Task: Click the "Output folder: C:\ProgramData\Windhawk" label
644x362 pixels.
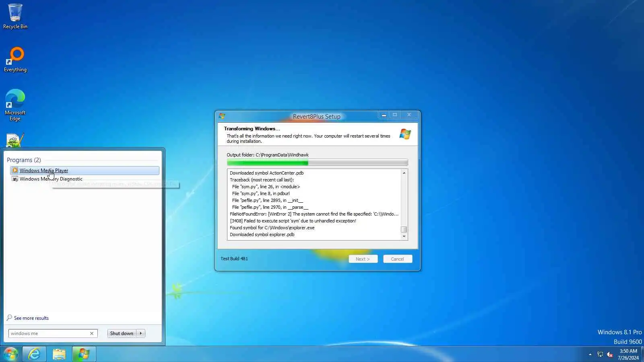Action: pyautogui.click(x=268, y=155)
